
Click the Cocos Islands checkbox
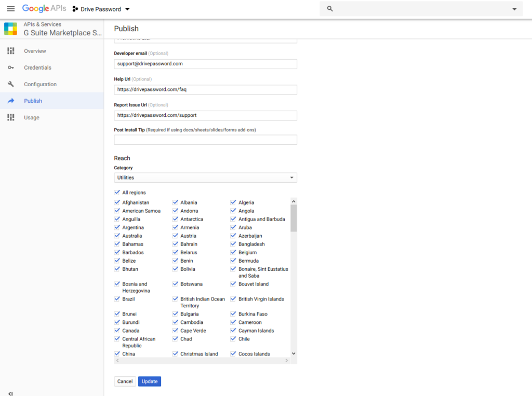233,353
